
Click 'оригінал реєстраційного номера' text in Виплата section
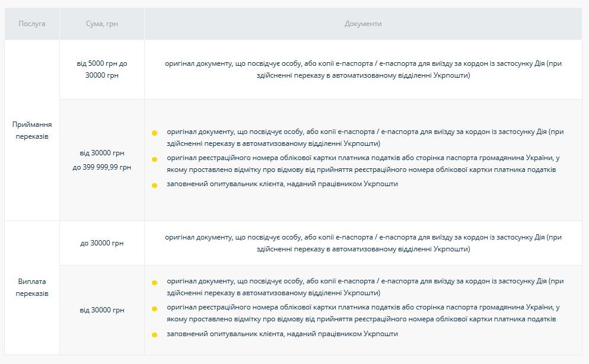[x=362, y=308]
